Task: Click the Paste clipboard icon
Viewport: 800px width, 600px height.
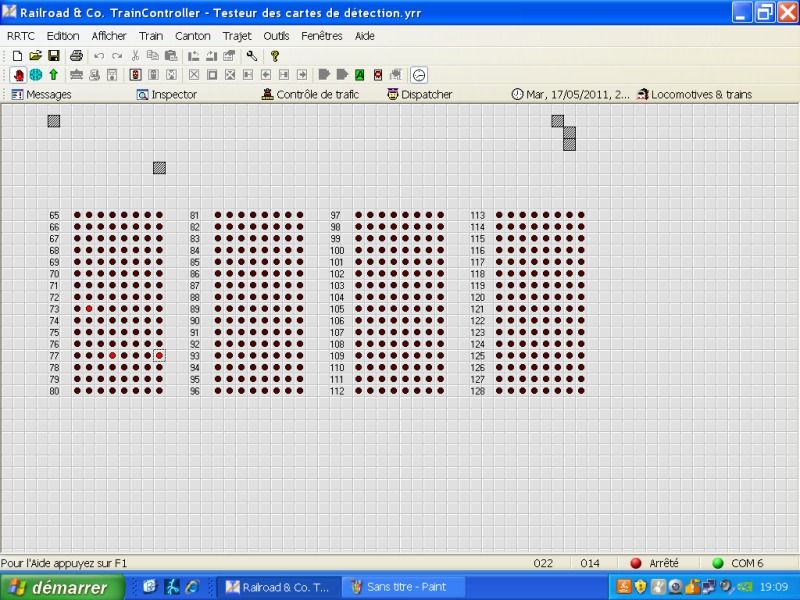Action: (171, 56)
